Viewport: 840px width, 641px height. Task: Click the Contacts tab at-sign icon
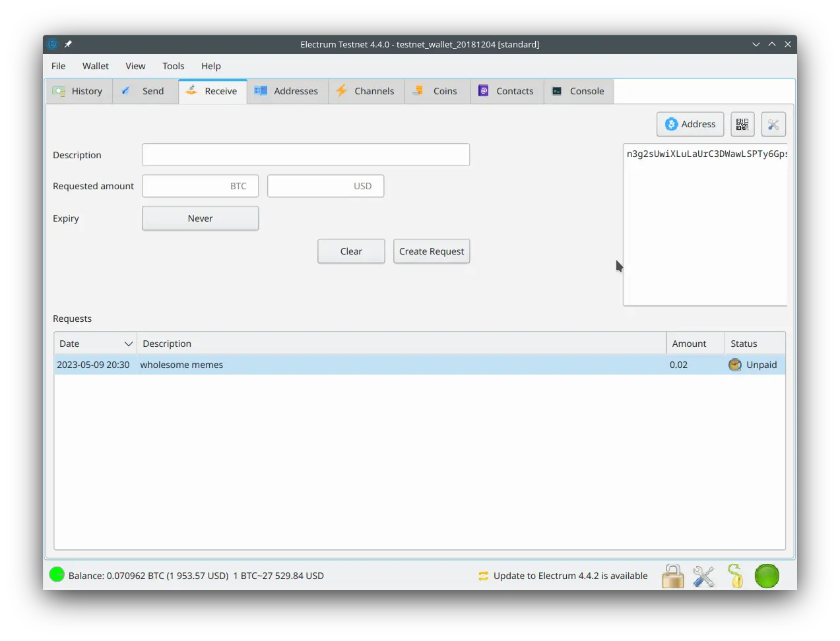[x=484, y=91]
